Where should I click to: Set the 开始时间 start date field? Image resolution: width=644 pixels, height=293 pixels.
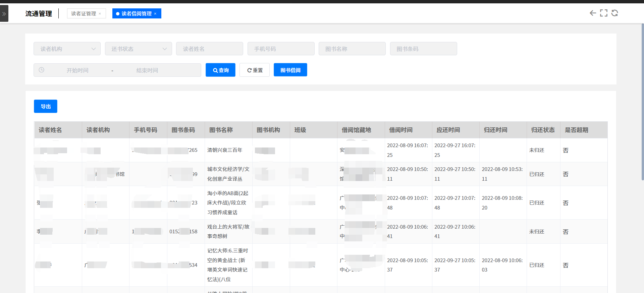pyautogui.click(x=77, y=70)
